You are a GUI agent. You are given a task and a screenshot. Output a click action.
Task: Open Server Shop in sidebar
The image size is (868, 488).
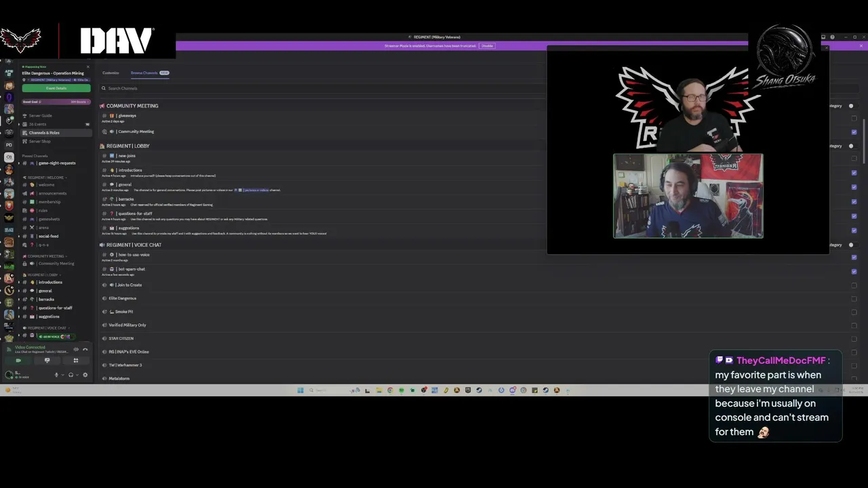click(x=56, y=142)
